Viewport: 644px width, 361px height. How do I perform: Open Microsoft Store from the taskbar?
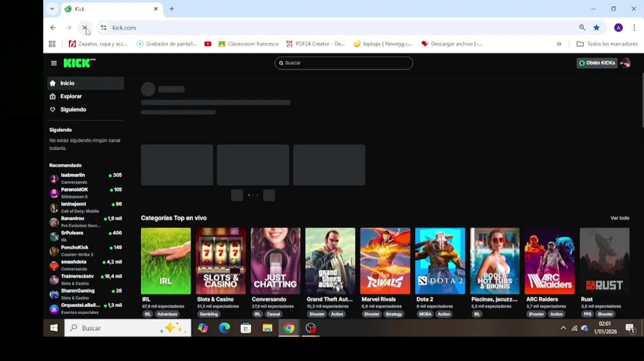246,328
